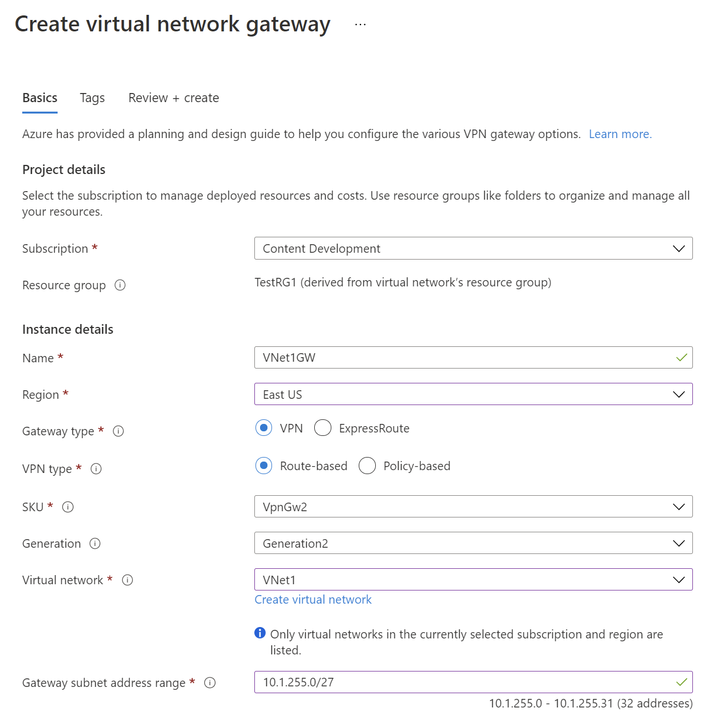Click the Virtual network info icon
The width and height of the screenshot is (722, 728).
(x=128, y=580)
